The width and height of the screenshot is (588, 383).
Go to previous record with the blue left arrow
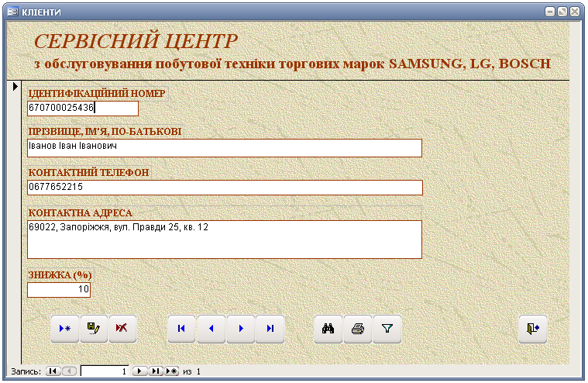[211, 329]
